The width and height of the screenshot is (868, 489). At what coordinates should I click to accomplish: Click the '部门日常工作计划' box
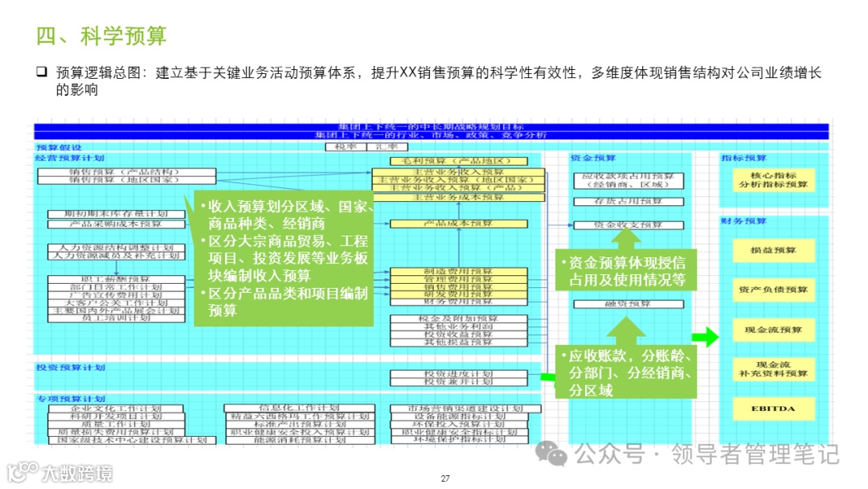[117, 287]
